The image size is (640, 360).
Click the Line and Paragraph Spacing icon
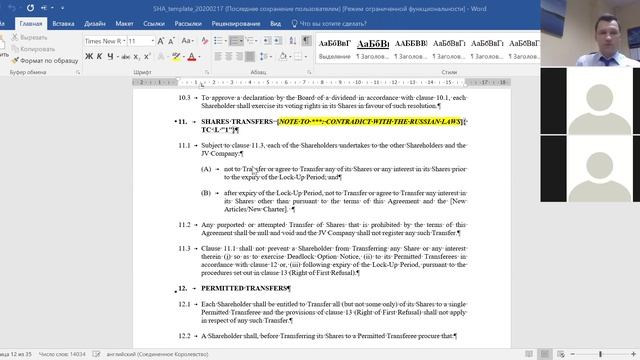tap(265, 57)
